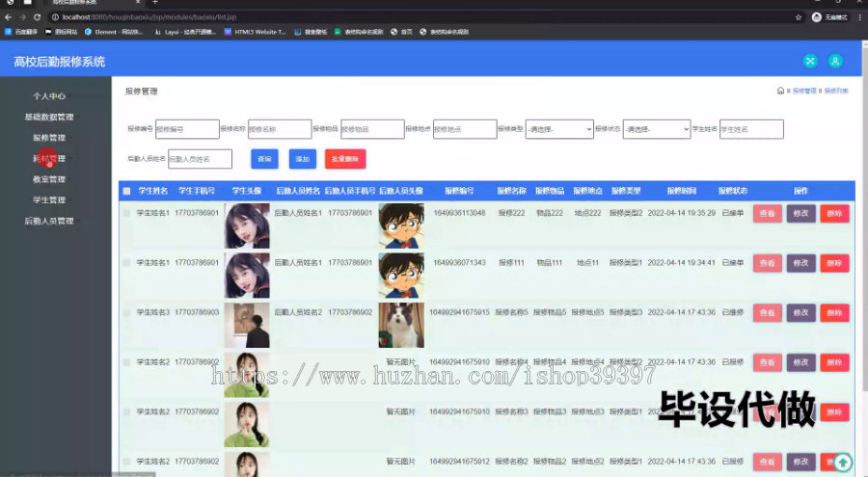
Task: Focus the 后勤人员姓名 search field
Action: [x=200, y=159]
